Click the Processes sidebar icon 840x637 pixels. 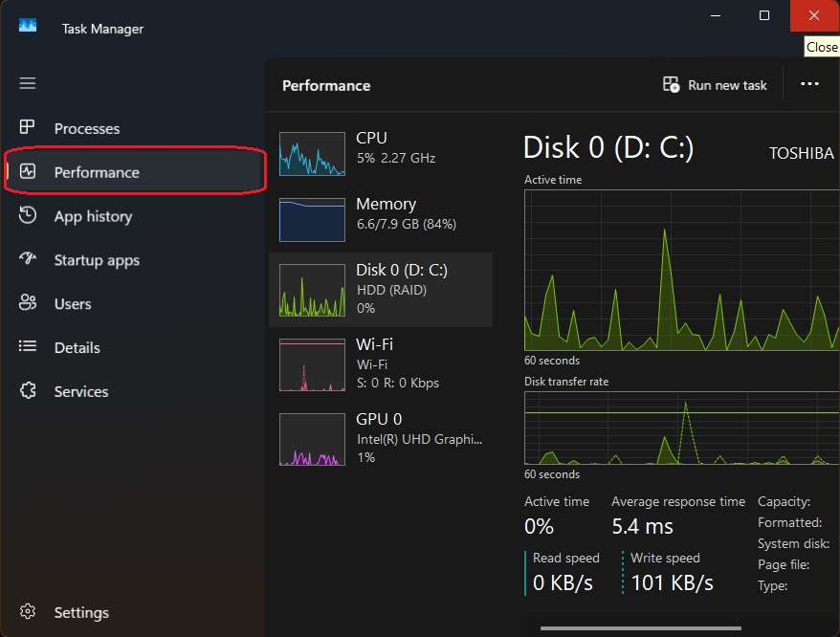pyautogui.click(x=28, y=127)
